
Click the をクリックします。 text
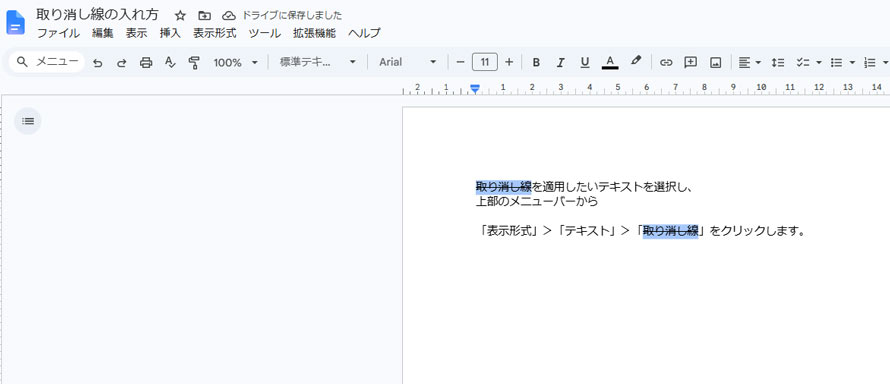757,231
